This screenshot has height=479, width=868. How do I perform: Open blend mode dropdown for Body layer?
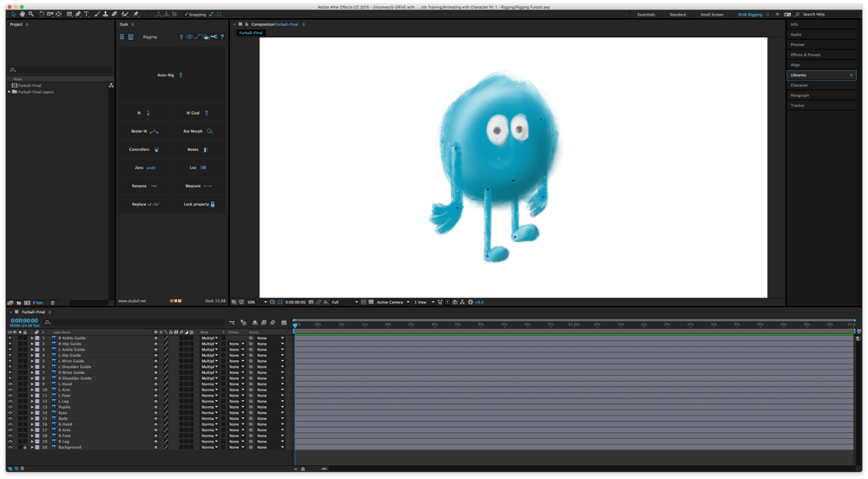tap(209, 418)
